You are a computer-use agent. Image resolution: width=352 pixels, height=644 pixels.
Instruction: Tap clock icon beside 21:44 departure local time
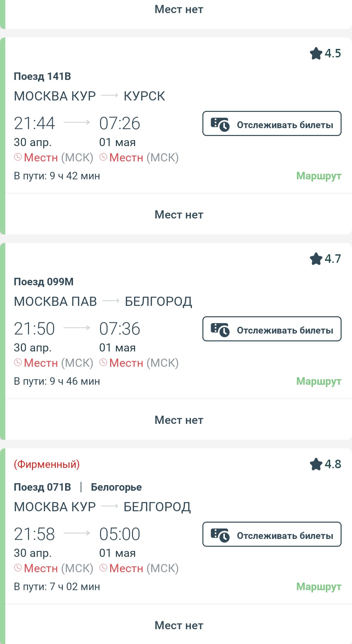click(x=18, y=157)
